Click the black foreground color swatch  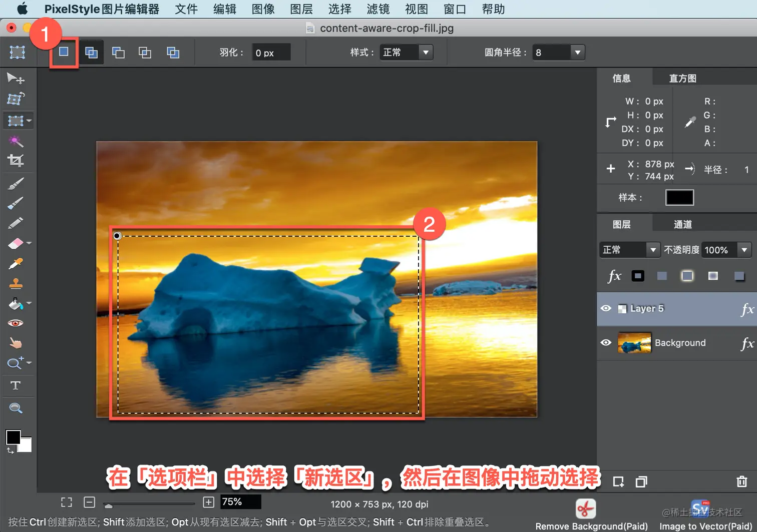(13, 437)
